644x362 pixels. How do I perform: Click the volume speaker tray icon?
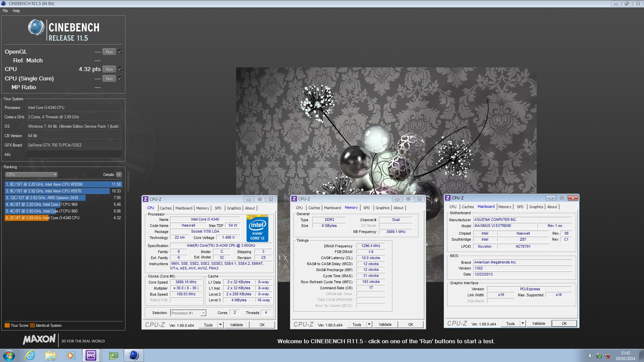tap(591, 356)
